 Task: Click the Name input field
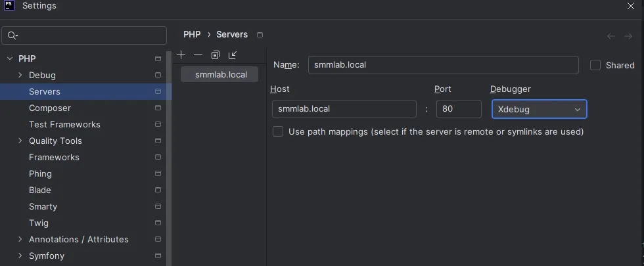[443, 65]
